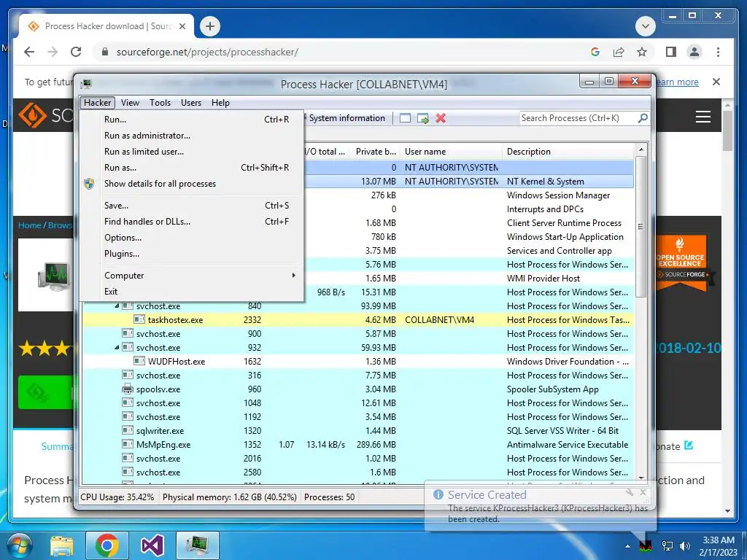Choose Find handles or DLLs...

pyautogui.click(x=193, y=222)
